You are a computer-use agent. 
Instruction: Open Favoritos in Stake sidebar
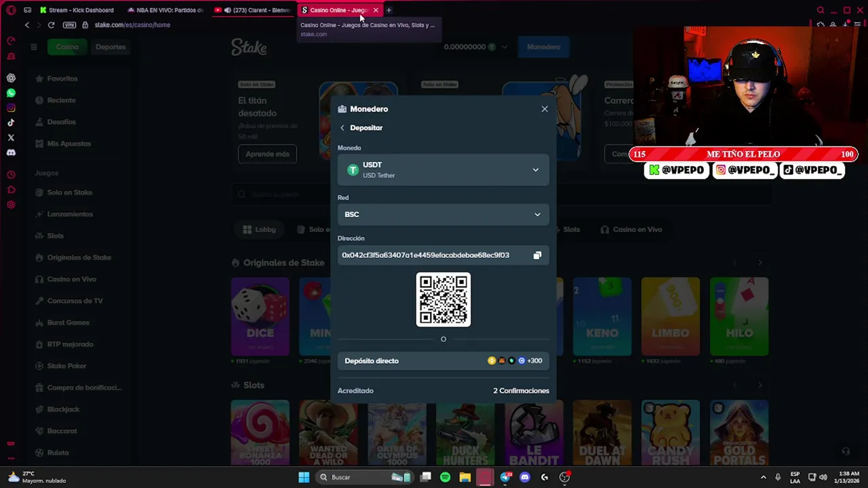(62, 79)
